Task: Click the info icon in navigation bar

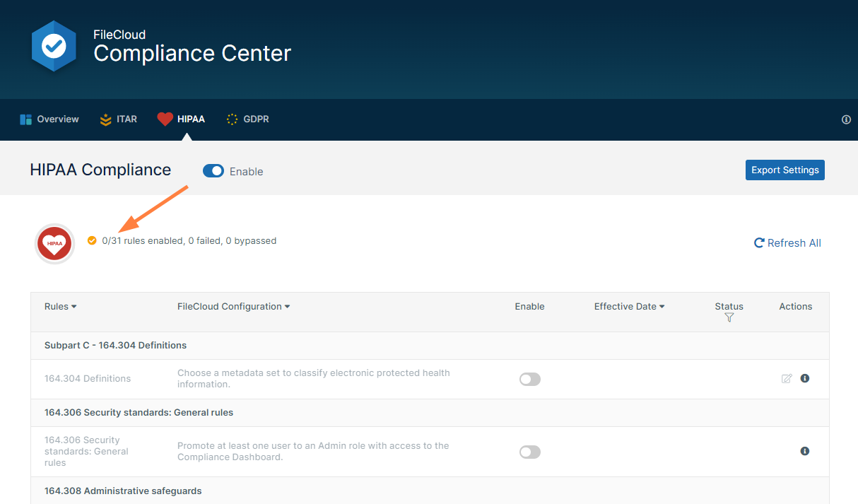Action: [846, 119]
